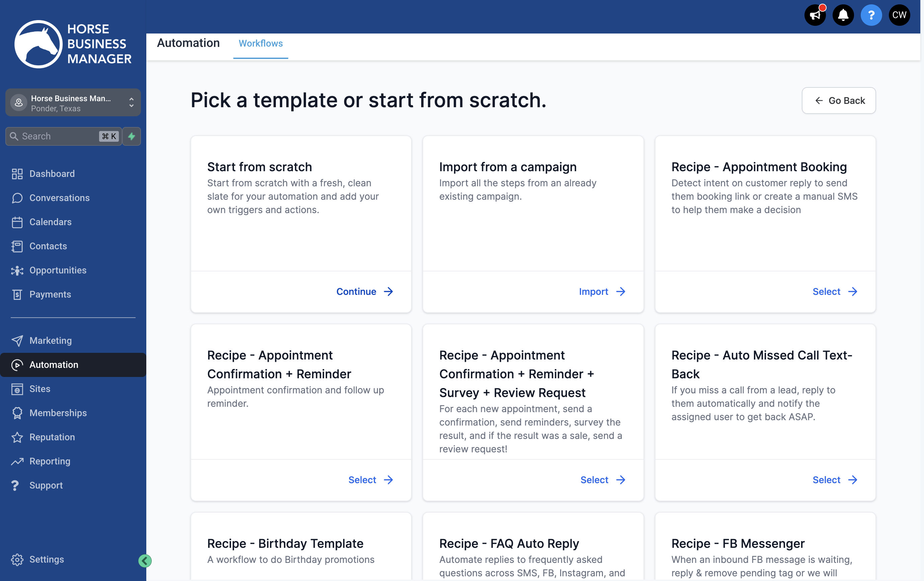Open Automation in the sidebar
924x581 pixels.
pyautogui.click(x=73, y=365)
